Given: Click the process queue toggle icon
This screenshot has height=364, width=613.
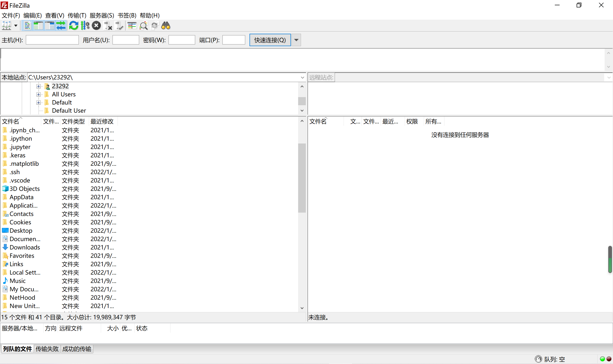Looking at the screenshot, I should point(85,26).
